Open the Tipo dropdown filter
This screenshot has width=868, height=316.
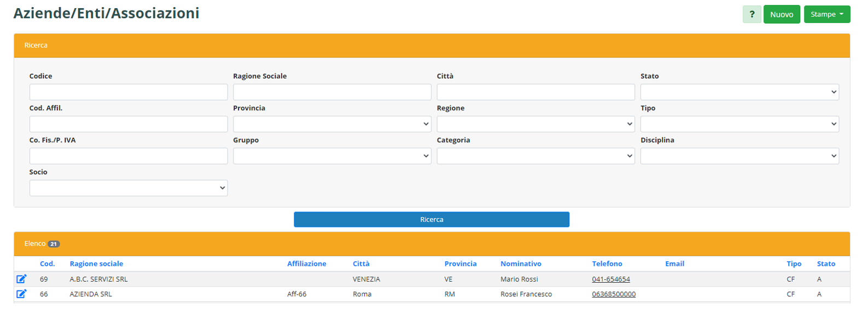point(739,124)
